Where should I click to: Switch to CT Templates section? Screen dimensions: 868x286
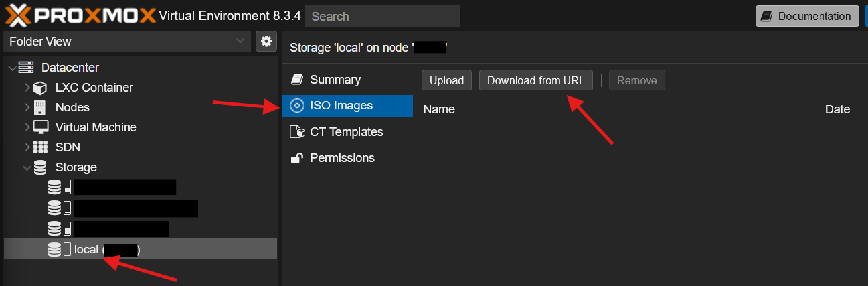click(346, 132)
